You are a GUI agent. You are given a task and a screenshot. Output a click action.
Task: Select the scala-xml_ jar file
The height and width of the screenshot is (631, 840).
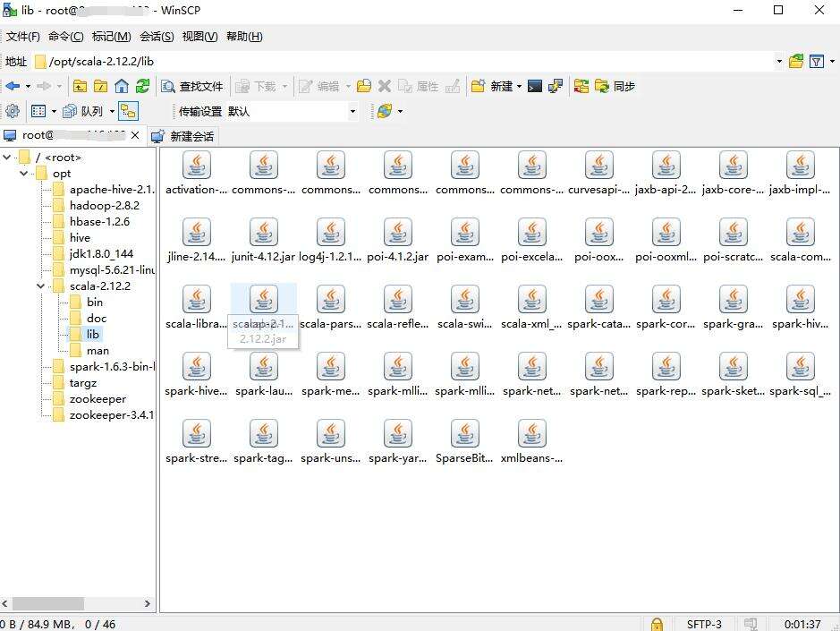(x=531, y=307)
